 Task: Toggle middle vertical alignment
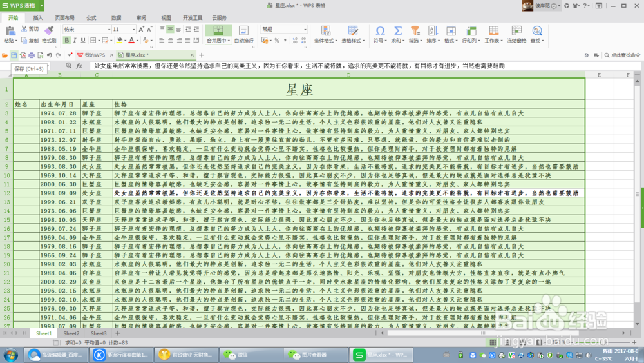pyautogui.click(x=170, y=29)
